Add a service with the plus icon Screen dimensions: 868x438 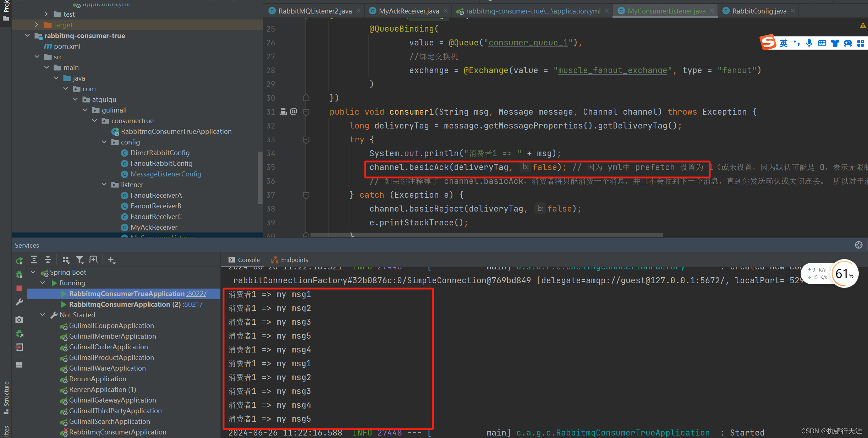point(111,260)
